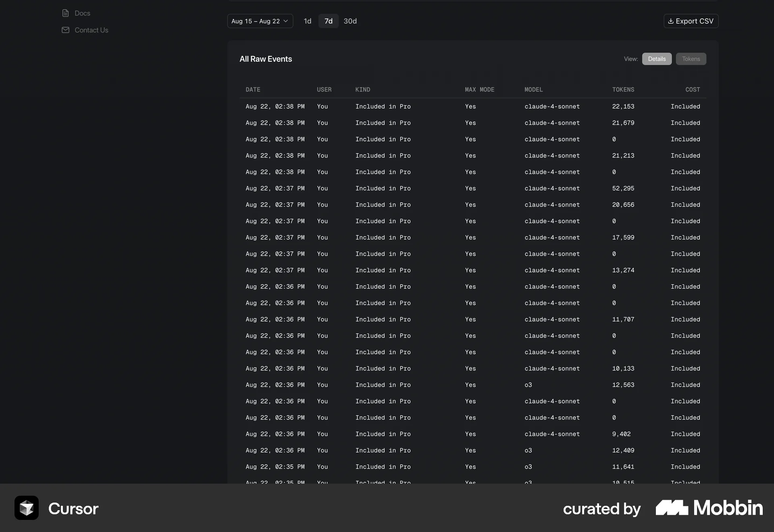Click the date in the 11,707 tokens row
The height and width of the screenshot is (532, 774).
coord(275,319)
